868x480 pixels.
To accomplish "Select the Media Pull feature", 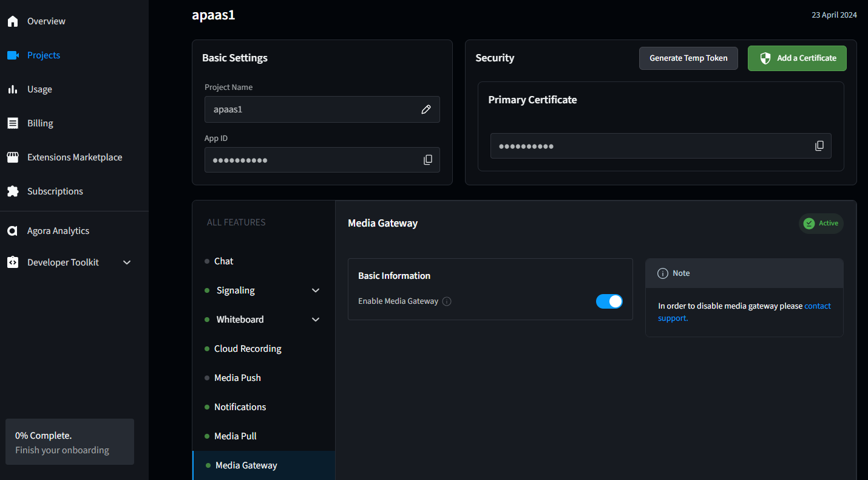I will pos(236,436).
